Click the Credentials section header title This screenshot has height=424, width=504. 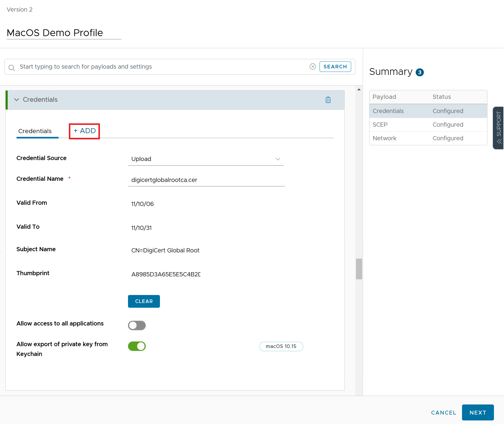pos(40,100)
